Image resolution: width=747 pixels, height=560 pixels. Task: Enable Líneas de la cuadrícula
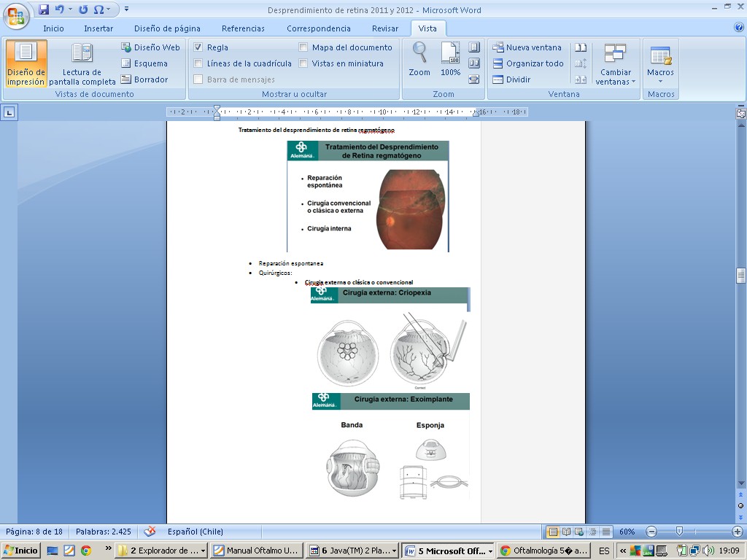point(198,63)
